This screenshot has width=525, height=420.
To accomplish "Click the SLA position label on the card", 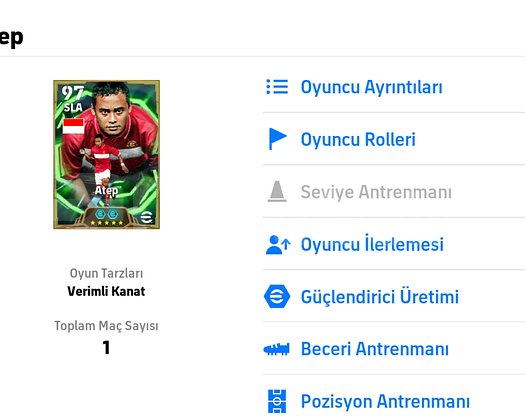I will tap(73, 108).
